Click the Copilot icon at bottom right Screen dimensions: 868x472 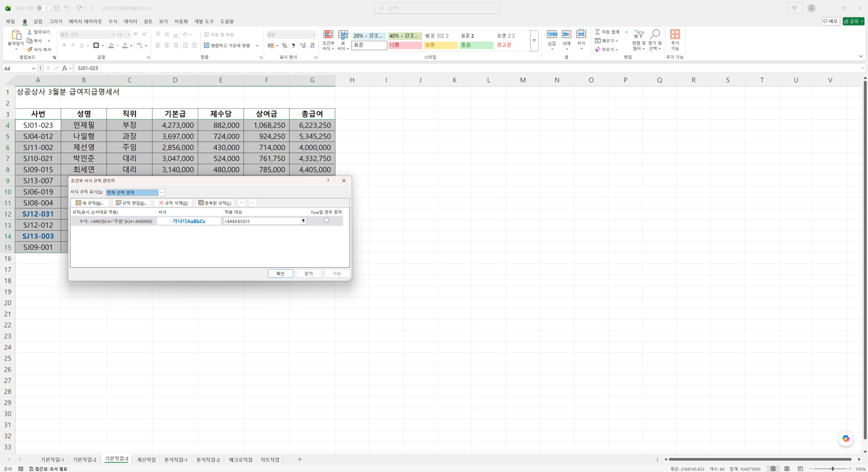click(846, 439)
